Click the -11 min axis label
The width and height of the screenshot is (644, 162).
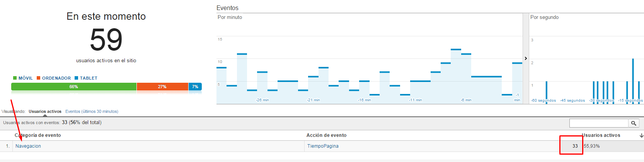(416, 100)
